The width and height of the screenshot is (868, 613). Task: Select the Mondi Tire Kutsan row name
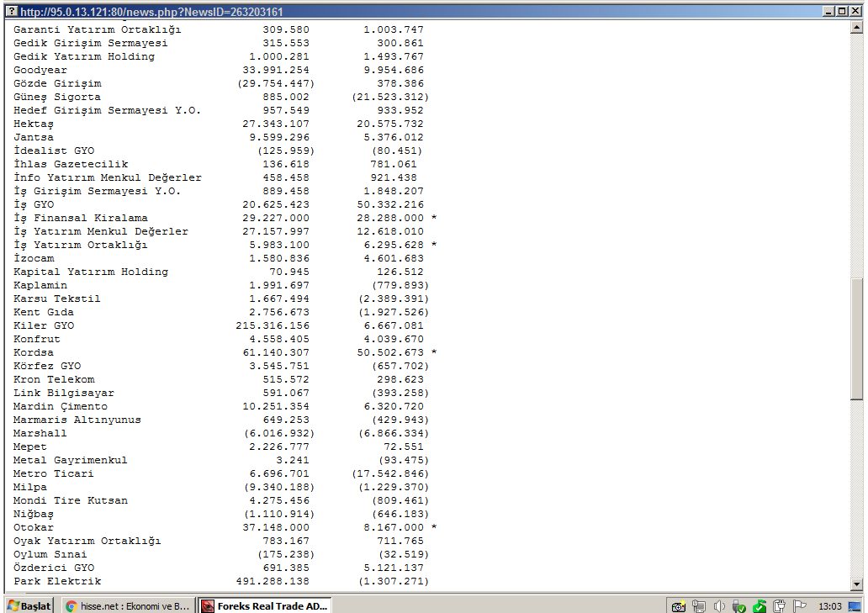pyautogui.click(x=71, y=500)
